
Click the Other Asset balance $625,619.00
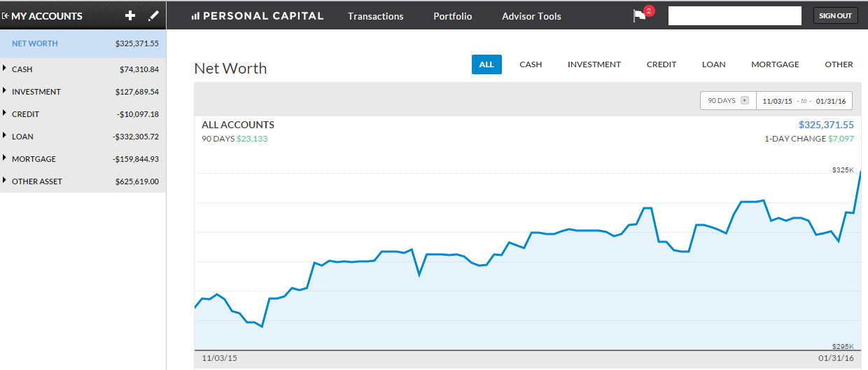[x=137, y=181]
